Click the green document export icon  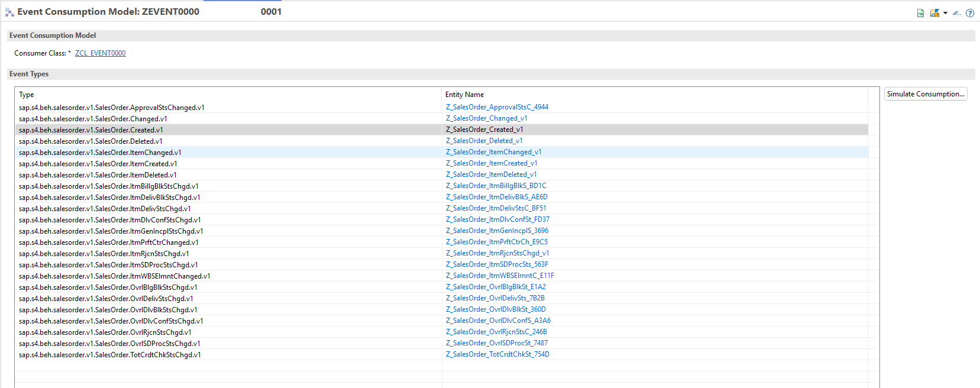pyautogui.click(x=920, y=13)
